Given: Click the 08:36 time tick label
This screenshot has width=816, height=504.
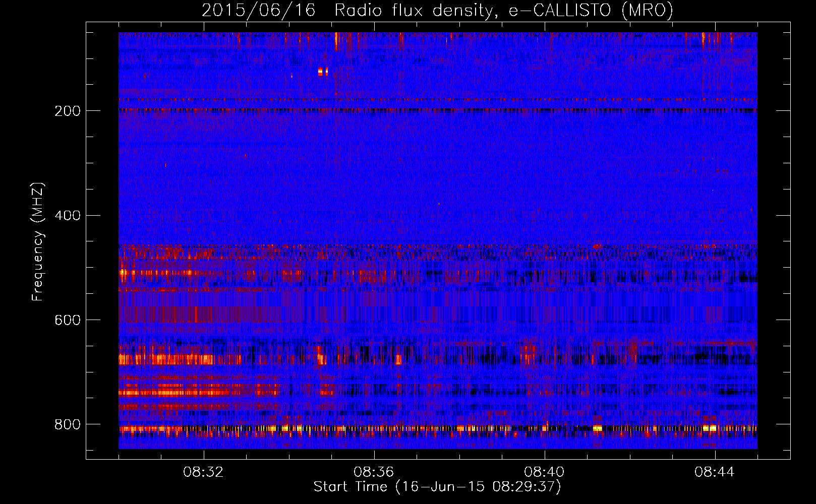Looking at the screenshot, I should click(x=374, y=472).
